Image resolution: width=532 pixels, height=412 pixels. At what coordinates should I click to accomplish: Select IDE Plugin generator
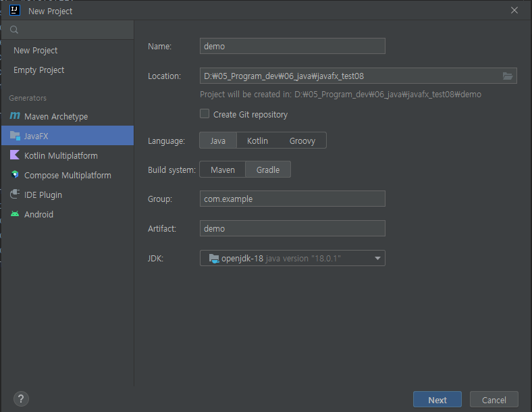click(x=68, y=195)
